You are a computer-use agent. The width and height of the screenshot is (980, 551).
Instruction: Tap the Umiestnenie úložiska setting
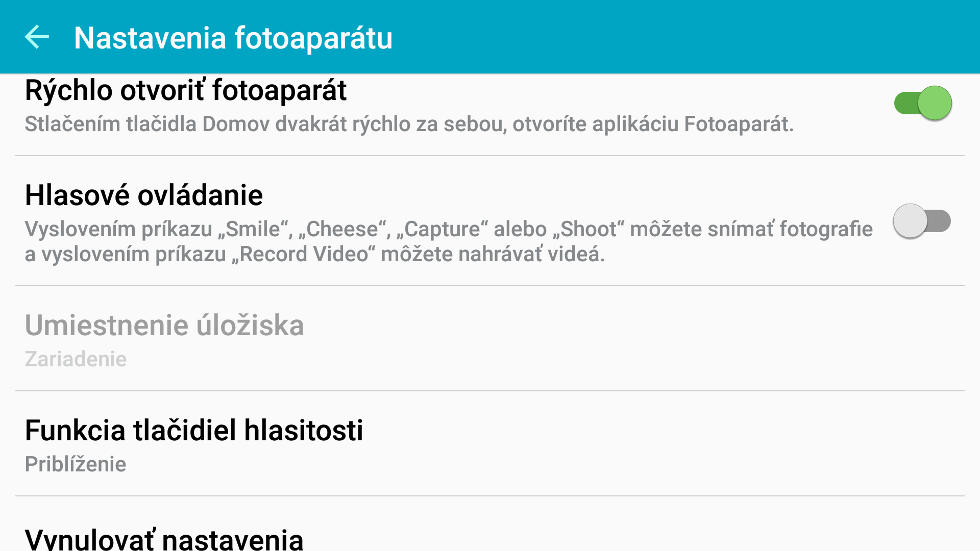tap(490, 339)
